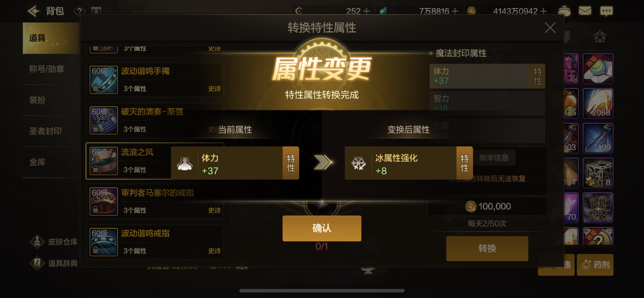Screen dimensions: 644x298
Task: Click the 确认 confirm button
Action: pos(322,228)
